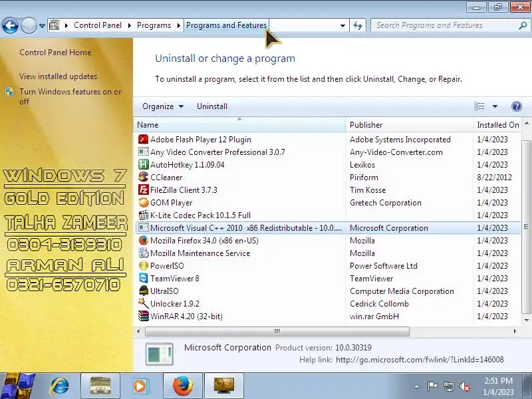Click the search magnifier icon
Image resolution: width=532 pixels, height=399 pixels.
(x=523, y=25)
